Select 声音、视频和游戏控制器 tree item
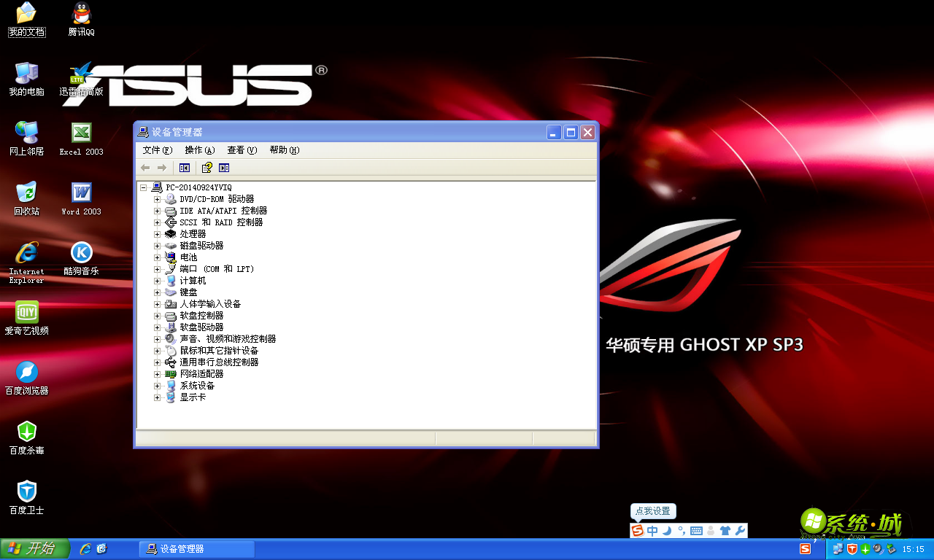Screen dimensions: 934x560 [228, 339]
